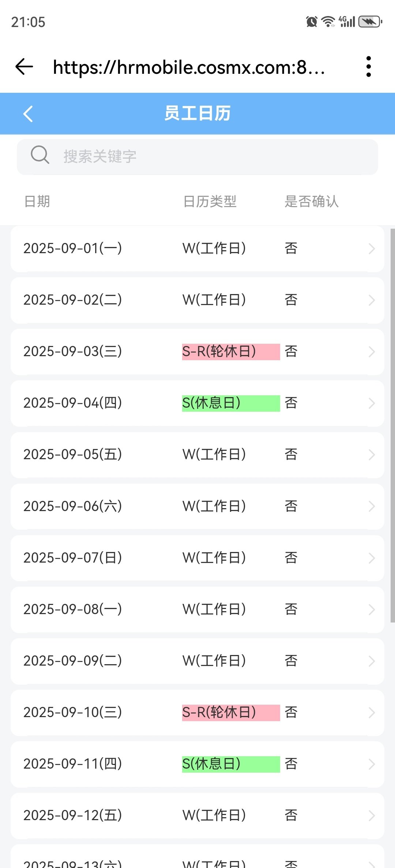395x868 pixels.
Task: Tap the browser back arrow
Action: pyautogui.click(x=24, y=67)
